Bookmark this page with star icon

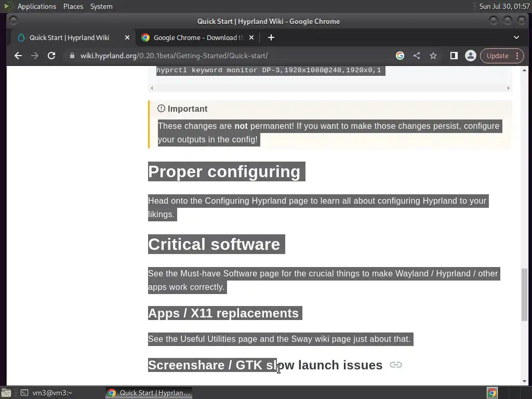point(433,56)
